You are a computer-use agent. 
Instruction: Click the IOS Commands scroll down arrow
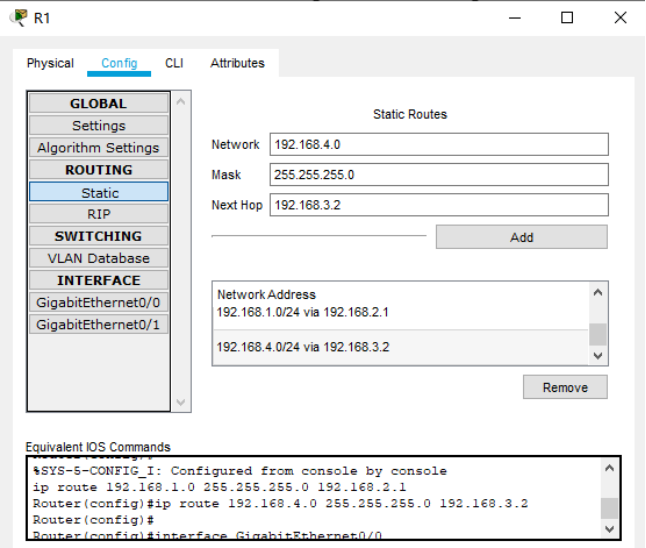click(609, 529)
